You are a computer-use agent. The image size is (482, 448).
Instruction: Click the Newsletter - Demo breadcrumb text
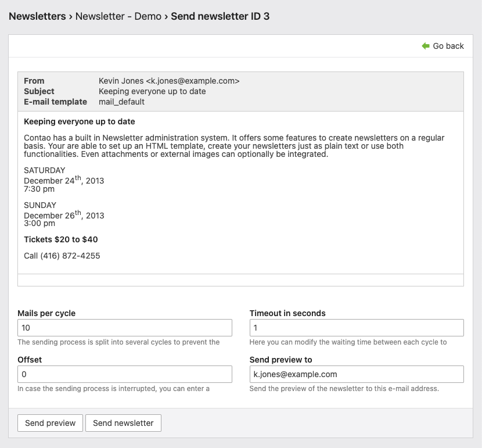click(118, 16)
